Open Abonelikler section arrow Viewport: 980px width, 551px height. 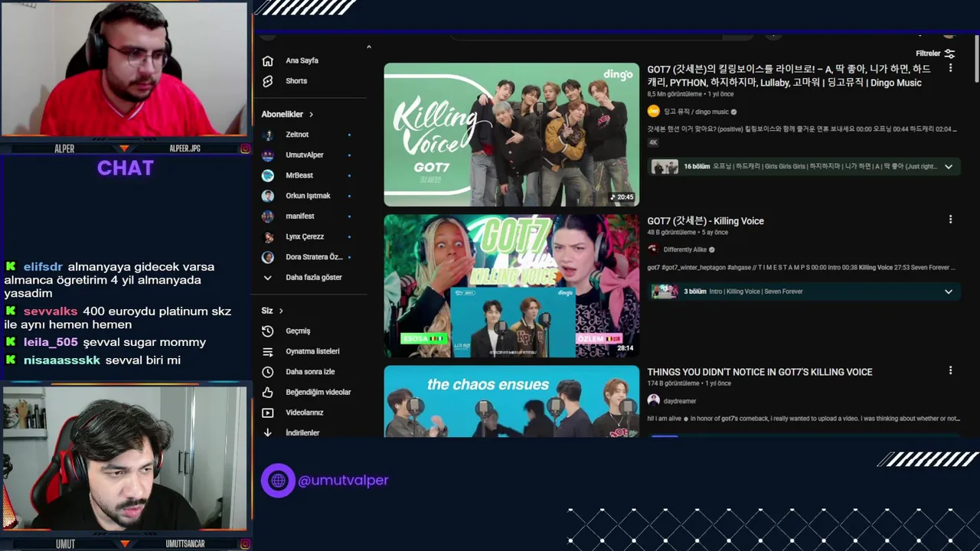click(x=311, y=115)
